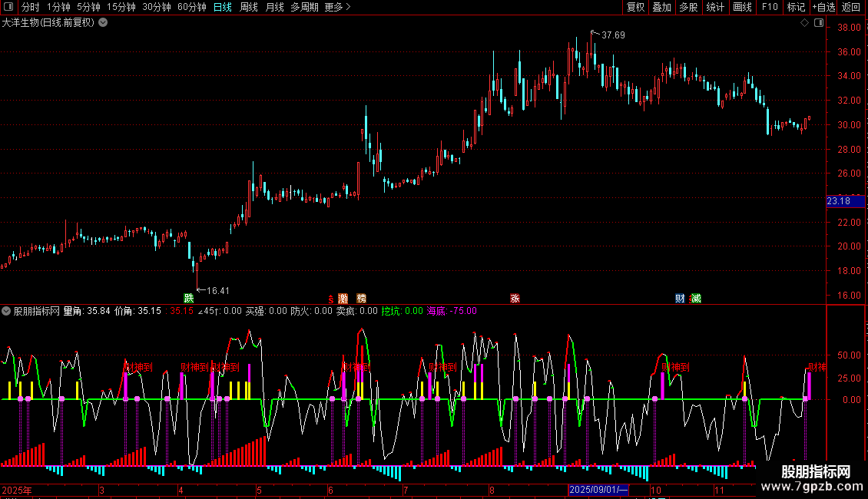The height and width of the screenshot is (499, 868).
Task: Click the 叠加 overlay button
Action: (661, 7)
